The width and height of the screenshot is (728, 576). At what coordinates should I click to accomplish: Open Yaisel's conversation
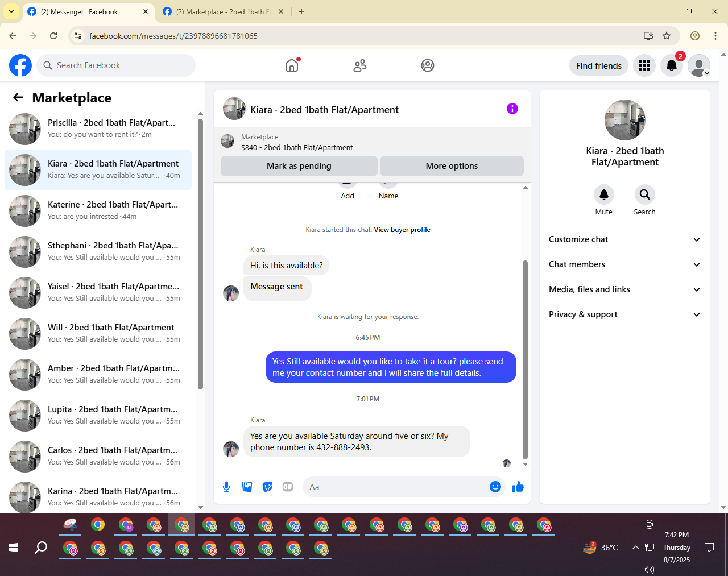pyautogui.click(x=98, y=293)
